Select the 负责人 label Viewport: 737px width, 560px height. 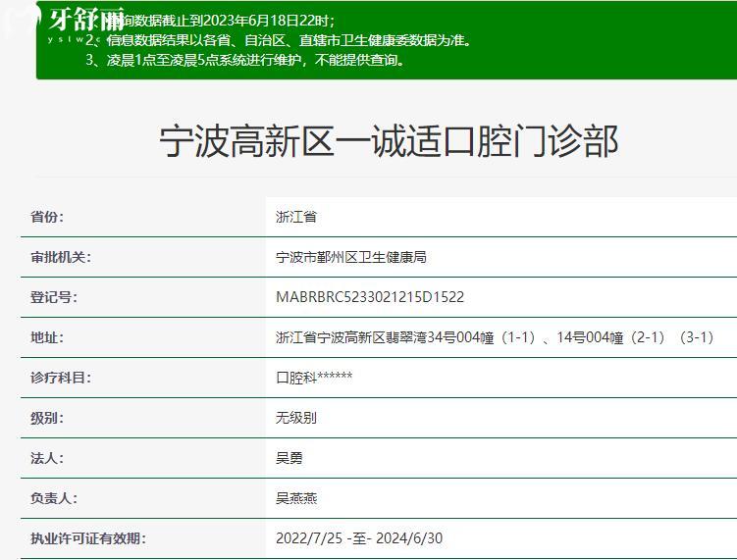(54, 498)
